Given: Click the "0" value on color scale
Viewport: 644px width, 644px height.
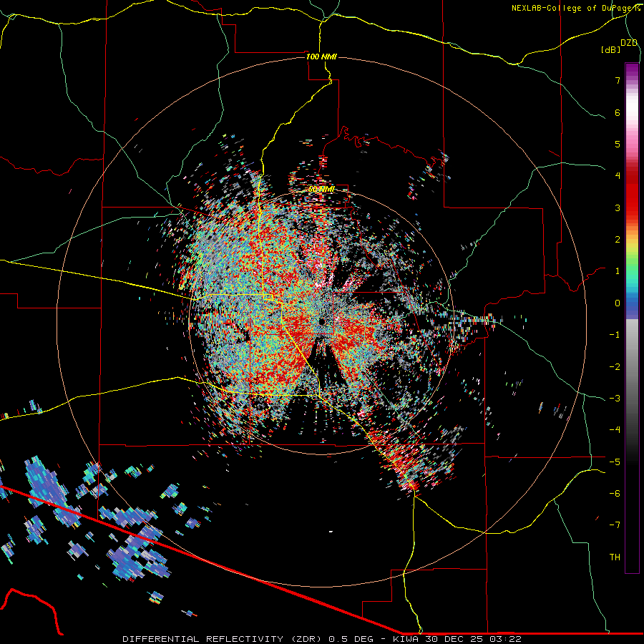Looking at the screenshot, I should point(618,303).
